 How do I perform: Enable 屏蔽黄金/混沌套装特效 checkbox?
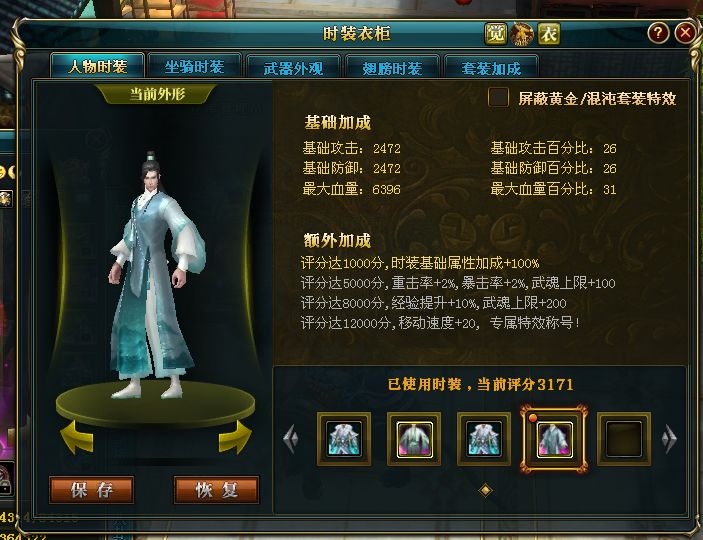point(498,97)
